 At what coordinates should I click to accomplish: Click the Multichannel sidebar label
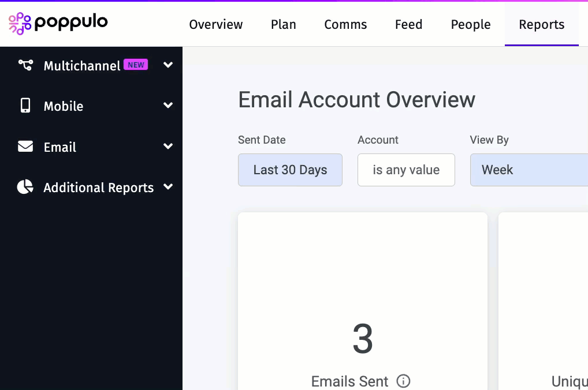coord(82,66)
